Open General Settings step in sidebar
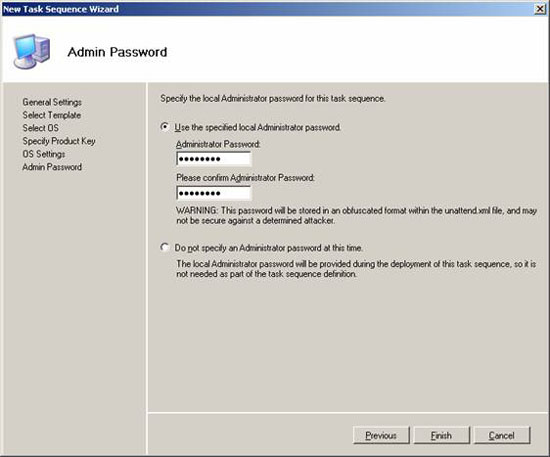The height and width of the screenshot is (457, 550). [52, 102]
